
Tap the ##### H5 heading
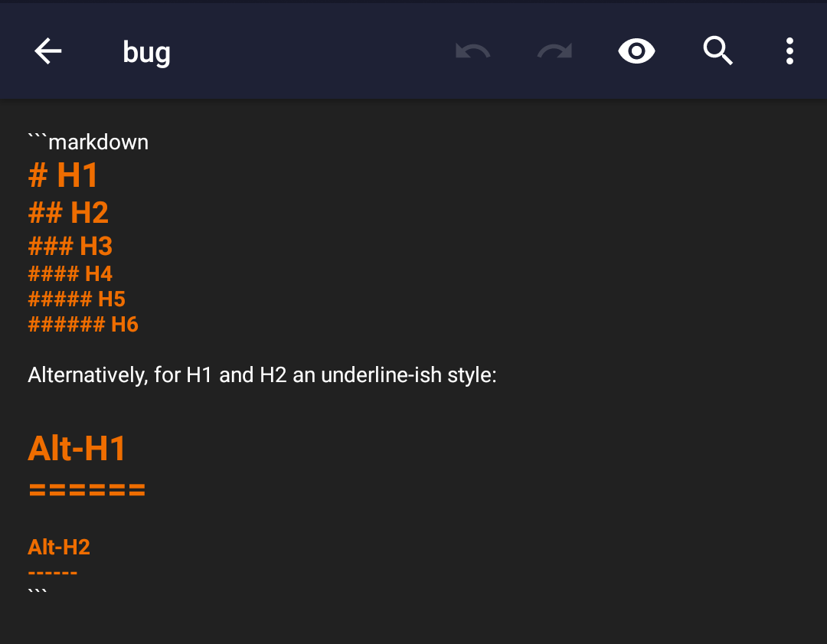click(x=77, y=299)
